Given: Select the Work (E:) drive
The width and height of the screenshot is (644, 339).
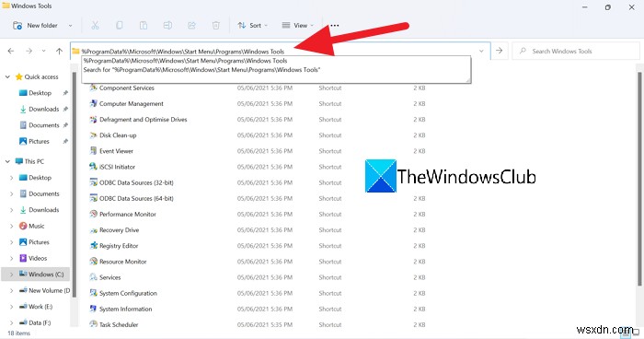Looking at the screenshot, I should point(36,307).
